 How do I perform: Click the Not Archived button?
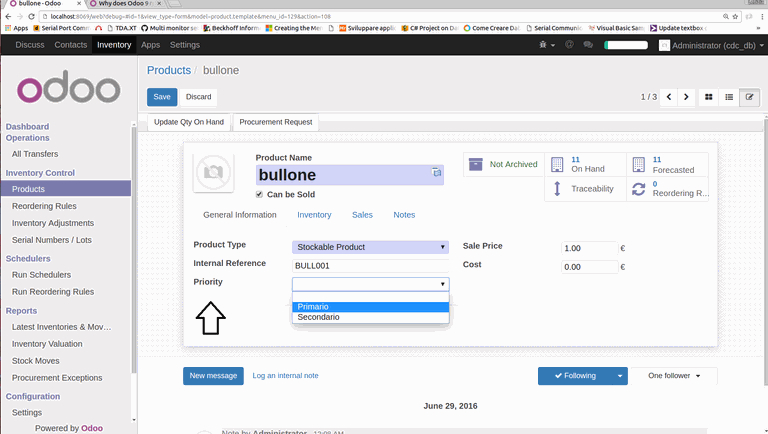[x=503, y=164]
